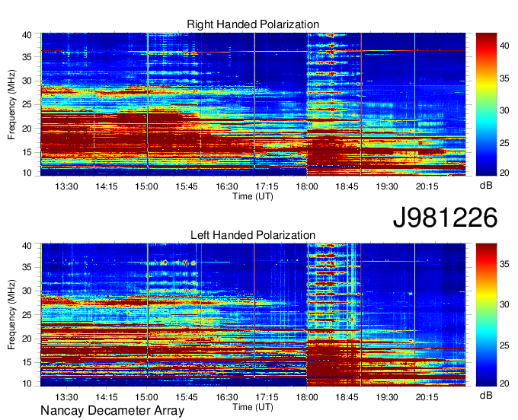Click the 25 dB tick on Right Handed colorbar

point(504,143)
